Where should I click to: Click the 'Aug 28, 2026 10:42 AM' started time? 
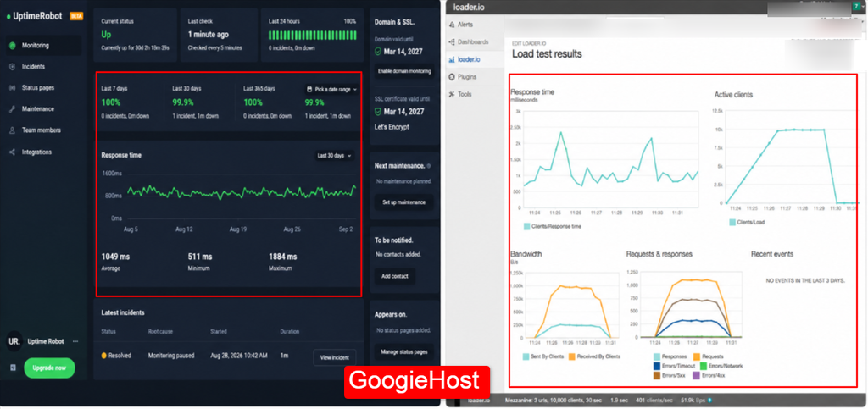(x=239, y=356)
